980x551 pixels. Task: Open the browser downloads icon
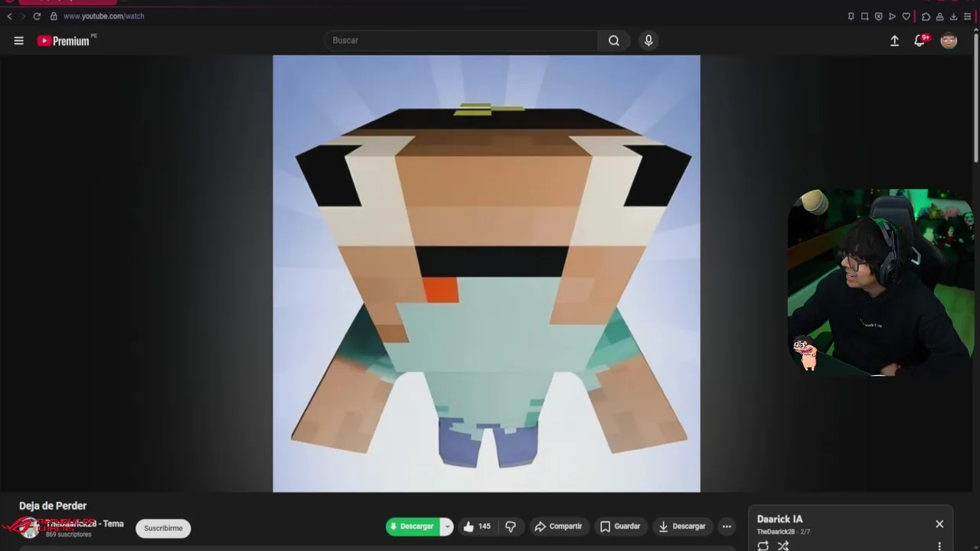[953, 16]
